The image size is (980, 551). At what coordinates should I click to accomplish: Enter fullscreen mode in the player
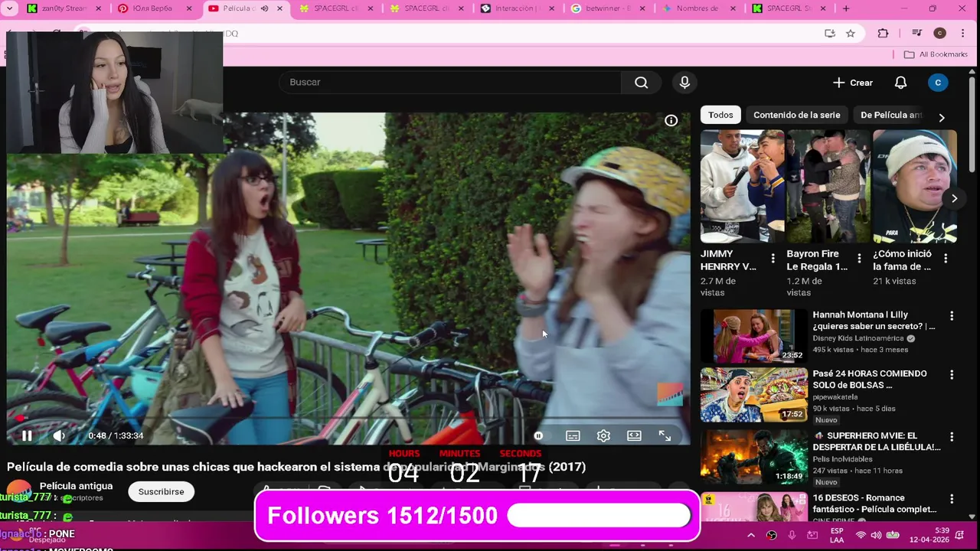(x=665, y=435)
